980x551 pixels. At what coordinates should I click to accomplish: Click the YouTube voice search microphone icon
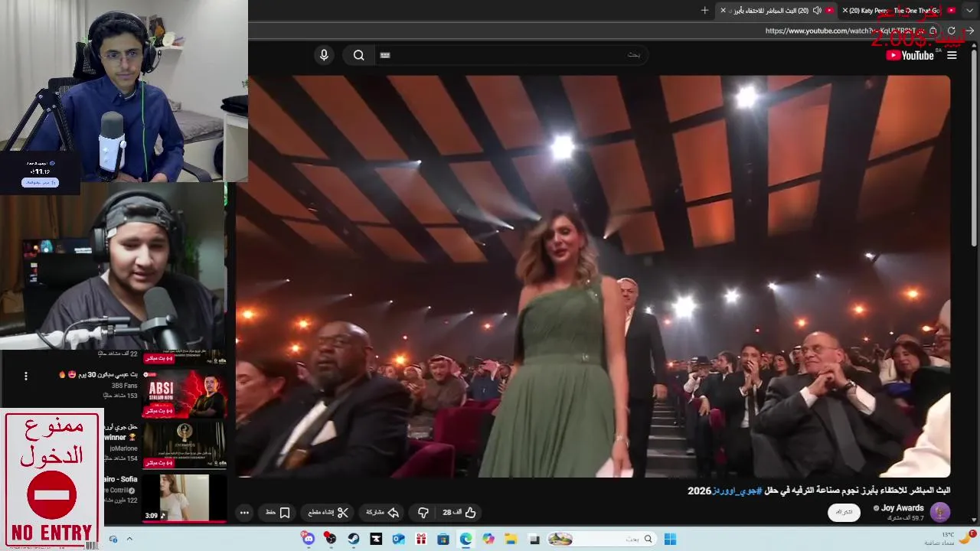click(324, 55)
